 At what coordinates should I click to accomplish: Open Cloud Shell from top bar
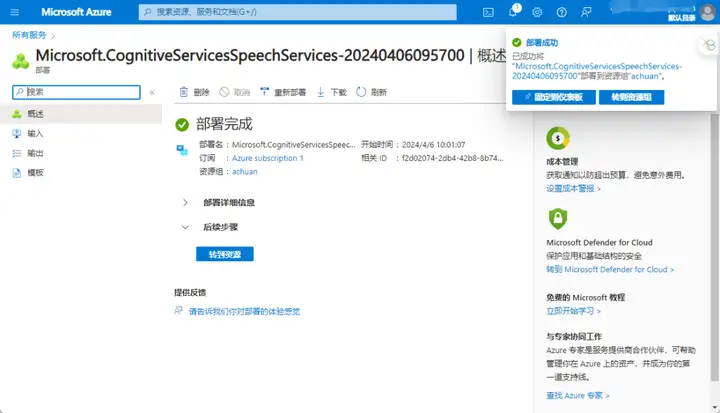tap(488, 12)
